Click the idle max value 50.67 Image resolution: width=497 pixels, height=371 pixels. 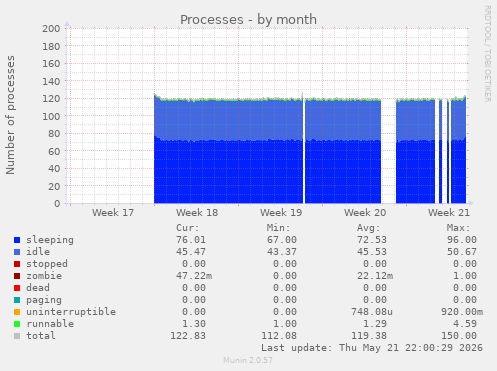462,252
